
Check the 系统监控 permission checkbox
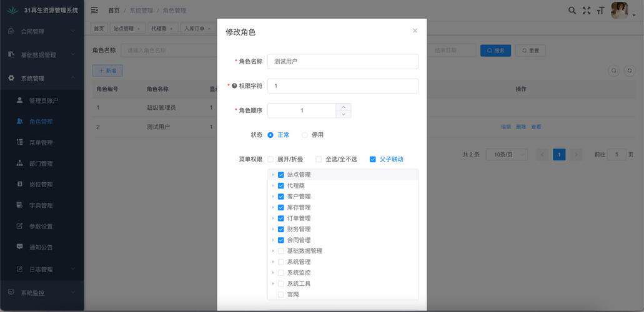pos(281,273)
